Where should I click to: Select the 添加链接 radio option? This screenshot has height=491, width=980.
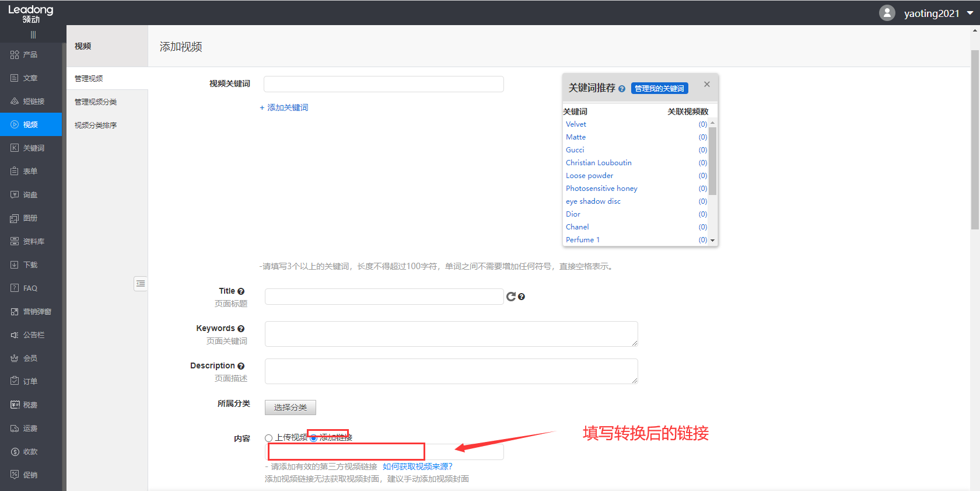314,438
